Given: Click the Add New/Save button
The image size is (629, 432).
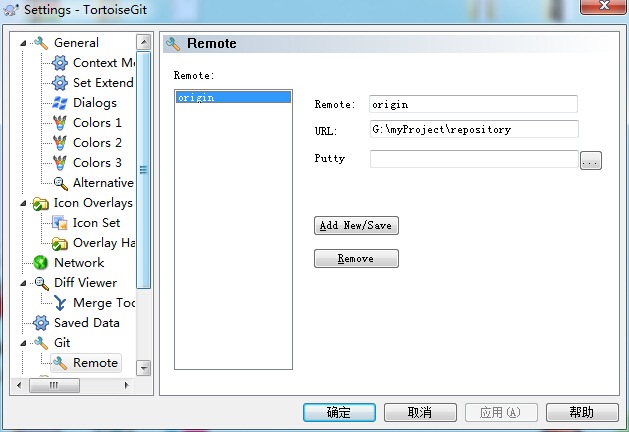Looking at the screenshot, I should [x=356, y=225].
